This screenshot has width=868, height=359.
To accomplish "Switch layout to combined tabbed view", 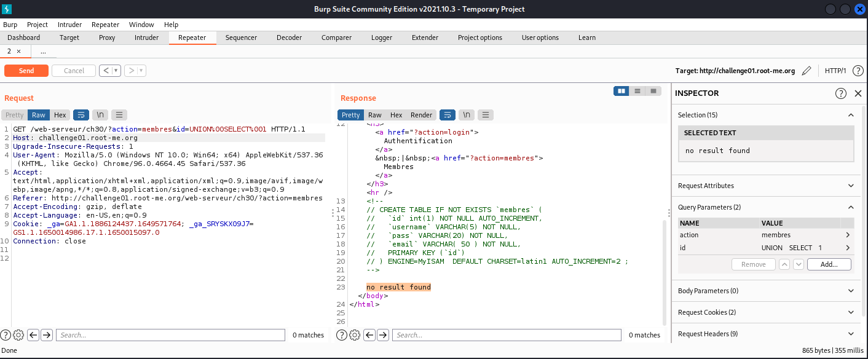I will (653, 91).
